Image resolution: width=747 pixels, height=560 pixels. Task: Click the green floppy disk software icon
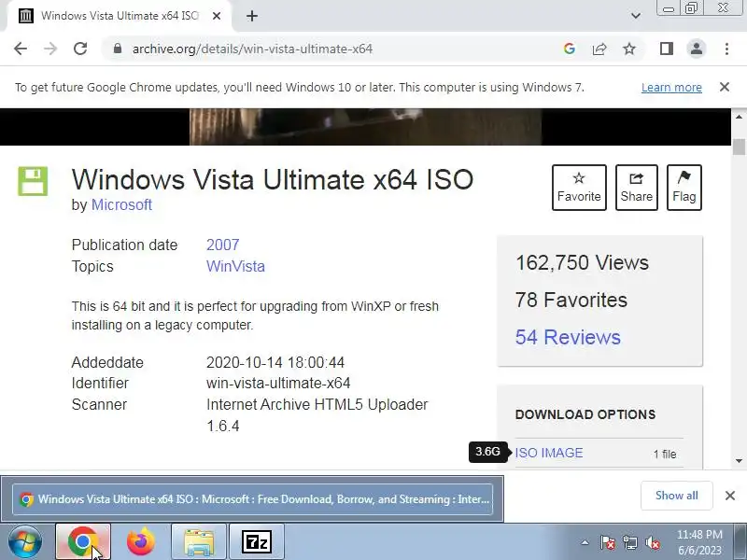click(x=33, y=181)
